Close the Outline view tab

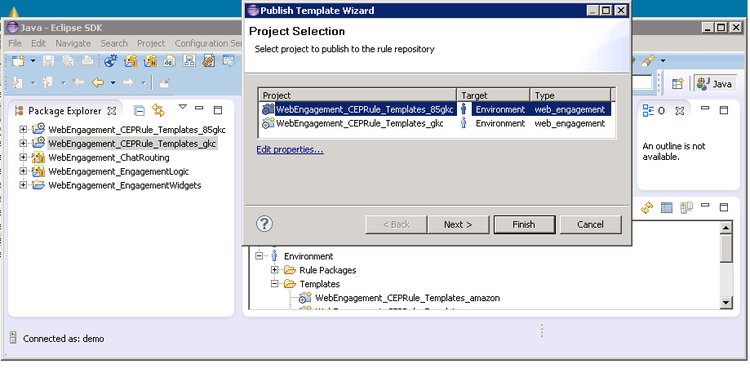coord(679,111)
